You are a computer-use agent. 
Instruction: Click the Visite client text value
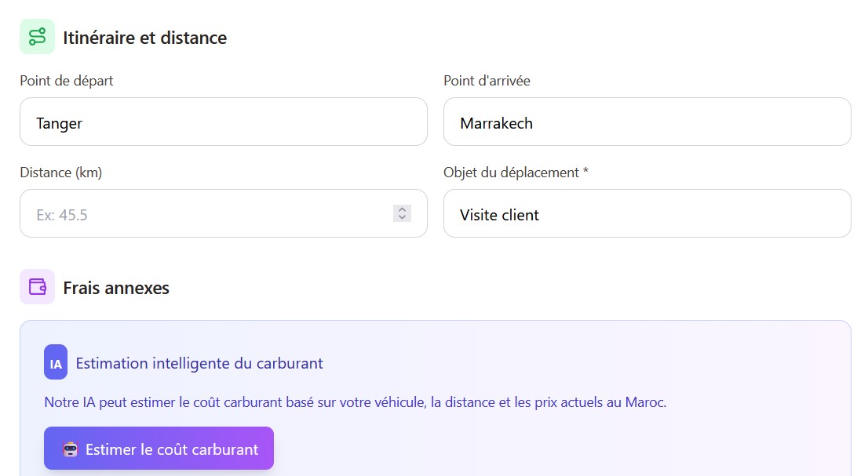pos(499,214)
